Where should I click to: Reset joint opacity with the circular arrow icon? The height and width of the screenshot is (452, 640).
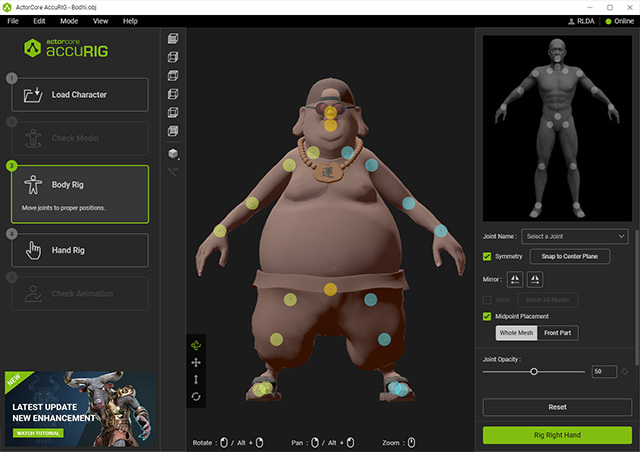point(625,371)
